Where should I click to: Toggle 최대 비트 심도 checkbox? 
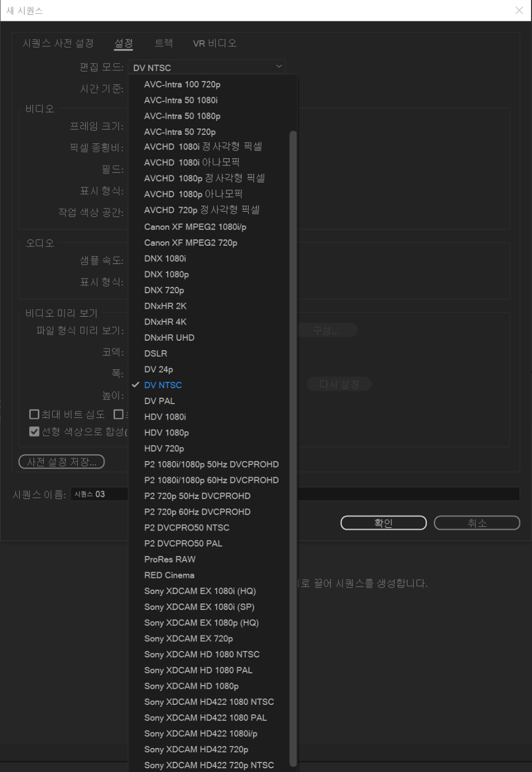point(35,414)
